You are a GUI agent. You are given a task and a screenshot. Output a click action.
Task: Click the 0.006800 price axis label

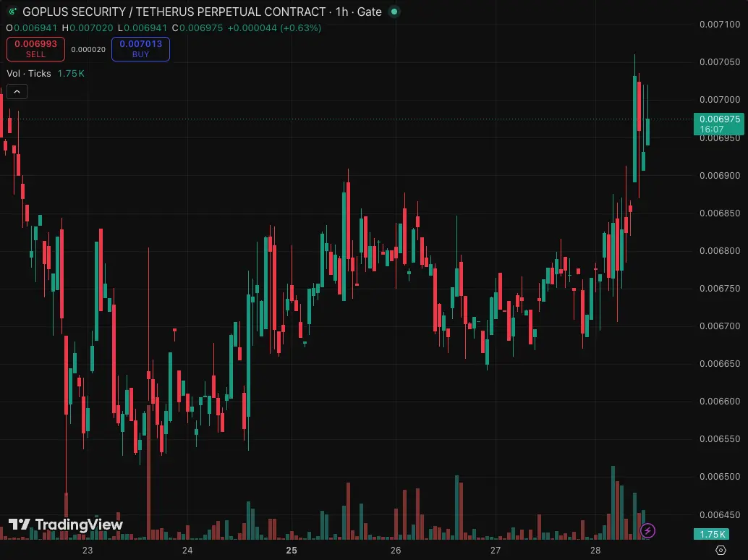click(x=720, y=251)
